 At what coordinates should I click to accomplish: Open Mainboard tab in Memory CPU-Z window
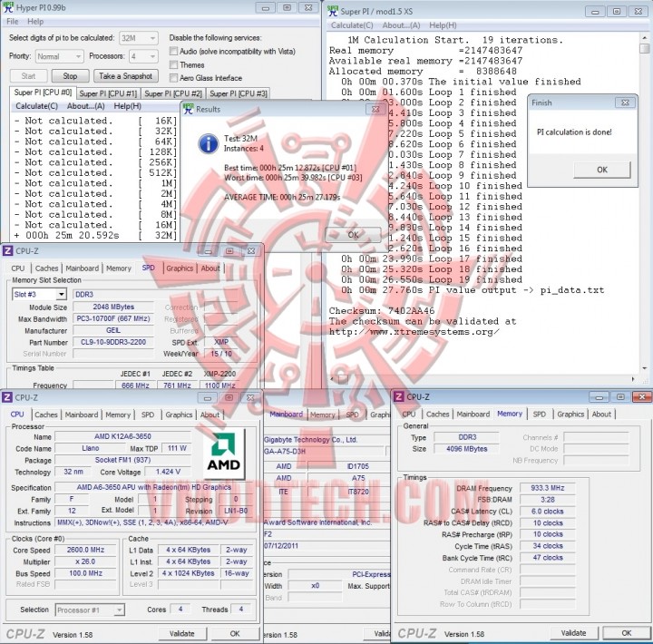pos(473,414)
